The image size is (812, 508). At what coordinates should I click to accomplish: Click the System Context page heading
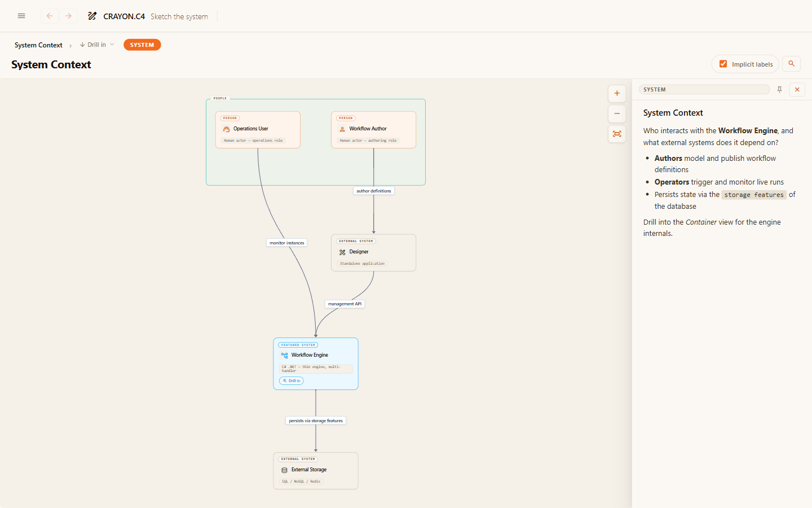click(x=51, y=64)
